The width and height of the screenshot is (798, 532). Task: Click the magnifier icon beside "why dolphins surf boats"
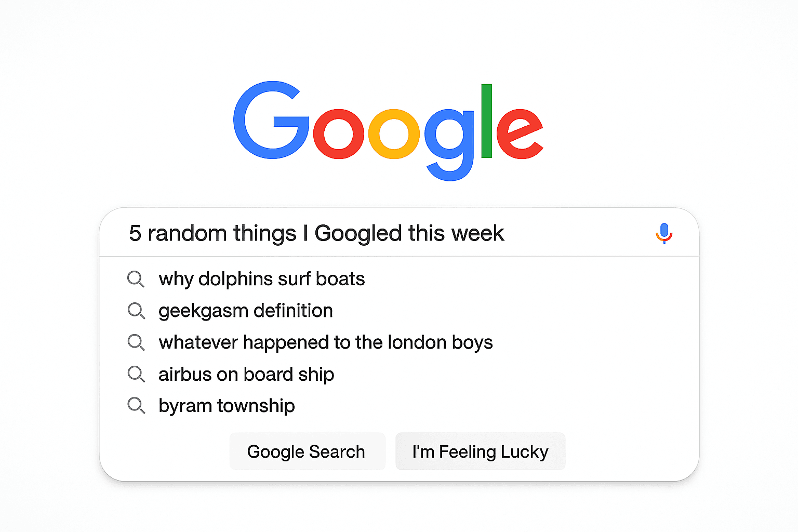(136, 279)
